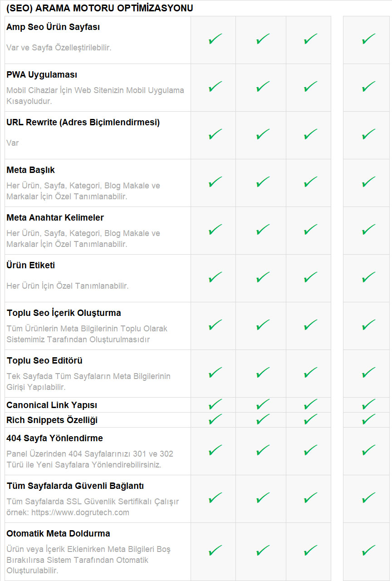Viewport: 392px width, 581px height.
Task: Click second-column checkmark in Toplu Seo Editörü row
Action: point(263,373)
